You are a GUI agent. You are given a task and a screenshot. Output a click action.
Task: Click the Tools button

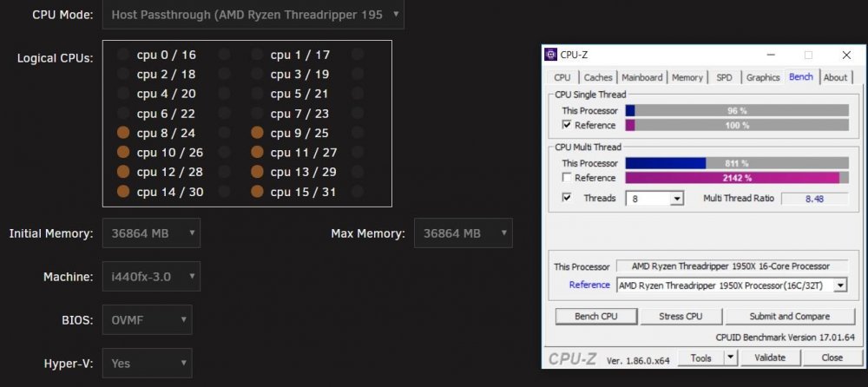click(x=700, y=357)
